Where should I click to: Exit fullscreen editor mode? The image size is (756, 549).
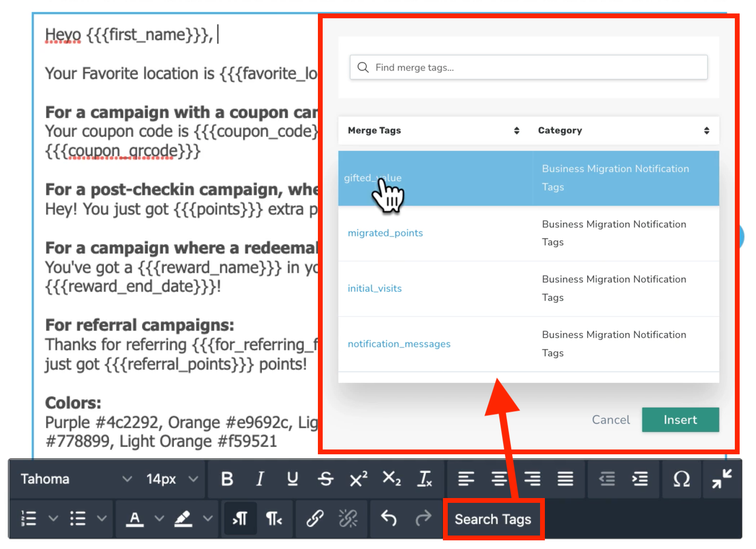pyautogui.click(x=721, y=479)
